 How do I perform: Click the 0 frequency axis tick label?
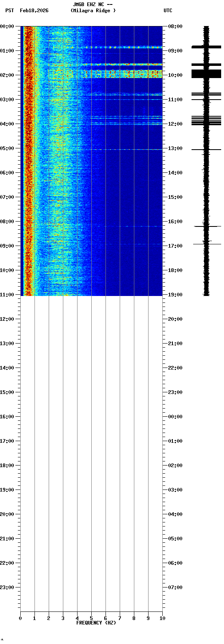point(20,618)
